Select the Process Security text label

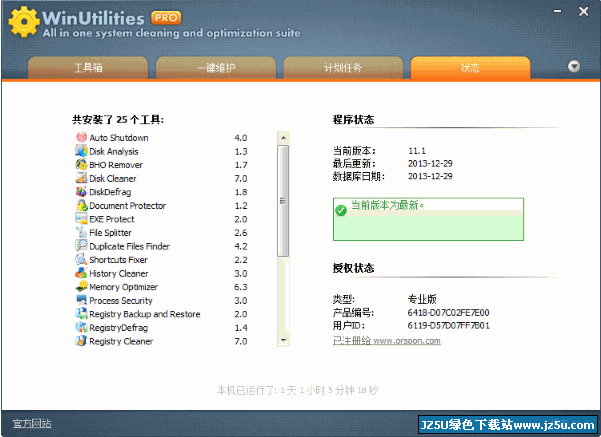[x=121, y=301]
